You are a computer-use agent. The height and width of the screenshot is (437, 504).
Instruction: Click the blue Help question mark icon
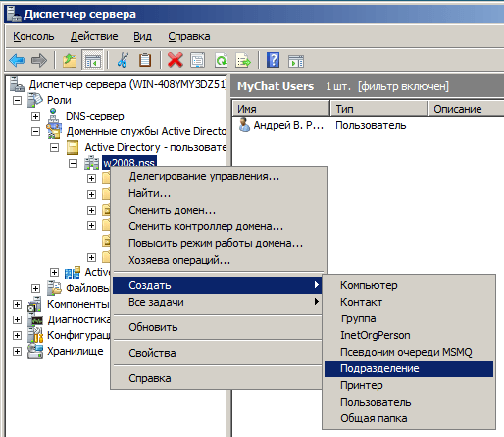click(273, 60)
